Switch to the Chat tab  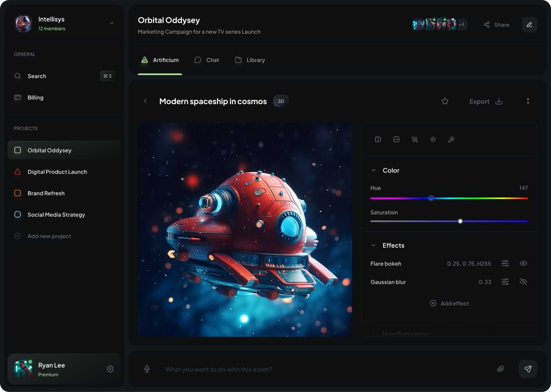tap(207, 60)
